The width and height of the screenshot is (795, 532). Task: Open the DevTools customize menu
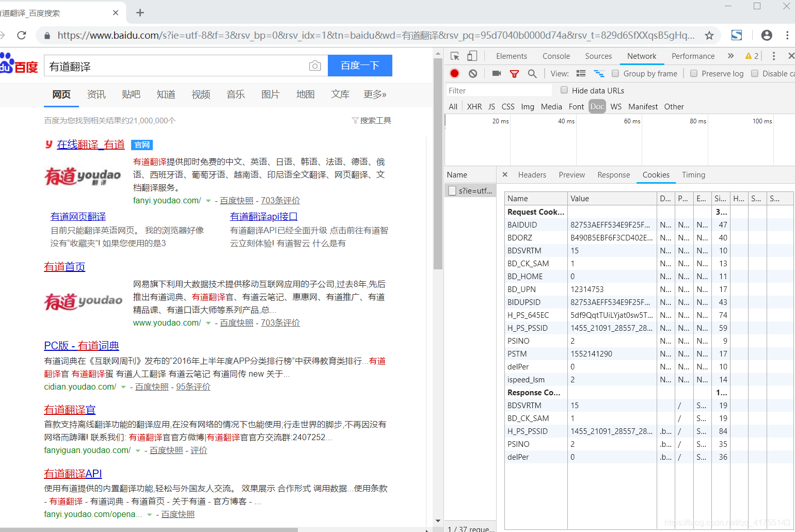773,56
